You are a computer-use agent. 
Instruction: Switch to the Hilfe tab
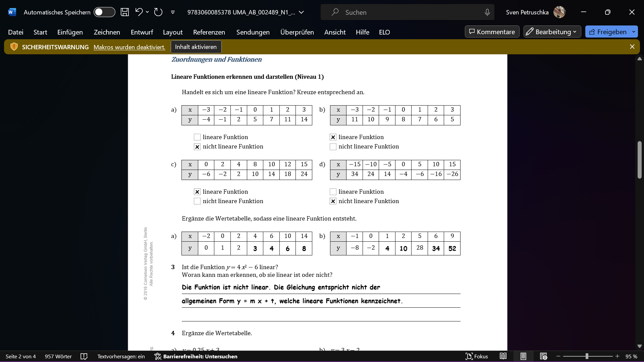click(363, 32)
